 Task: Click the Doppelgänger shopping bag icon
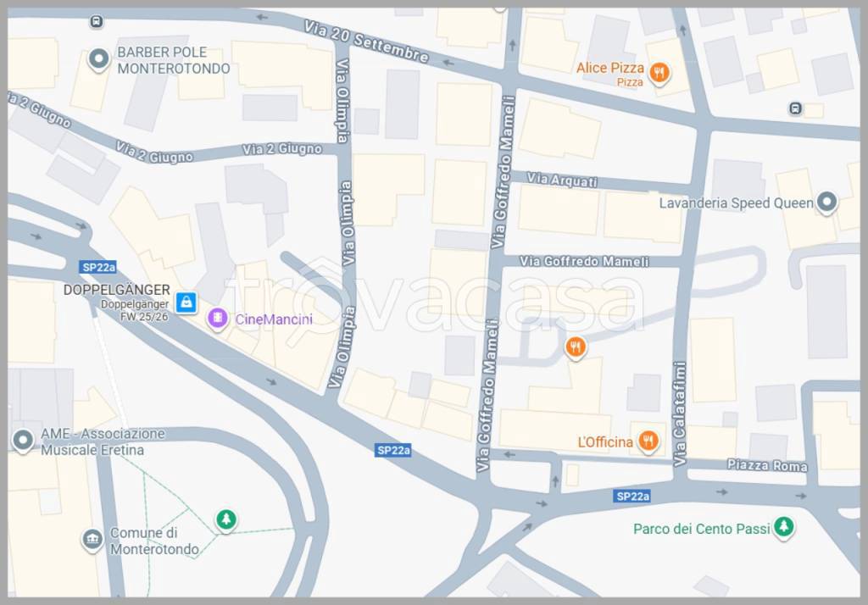pyautogui.click(x=186, y=302)
